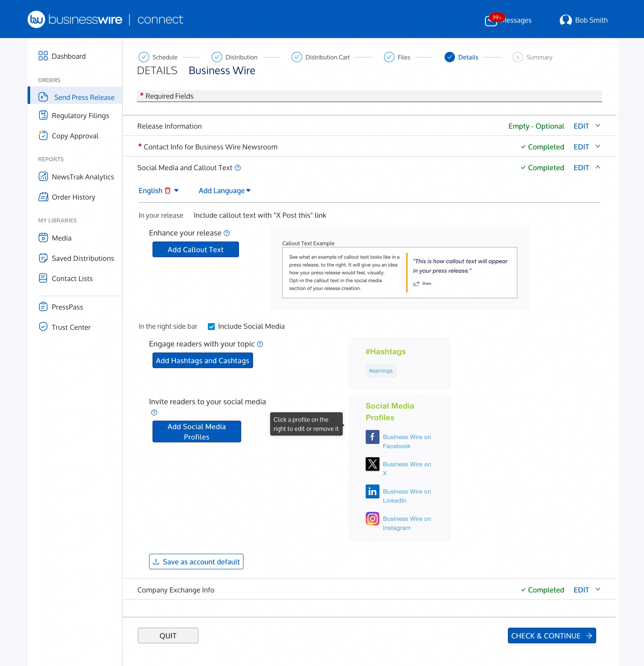Click the #earnings hashtag chip
644x666 pixels.
tap(381, 371)
